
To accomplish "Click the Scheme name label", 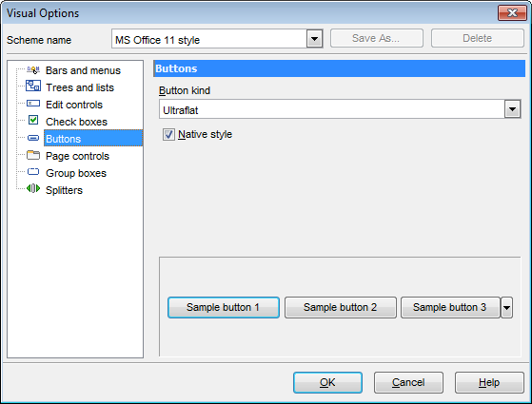I will pos(39,40).
